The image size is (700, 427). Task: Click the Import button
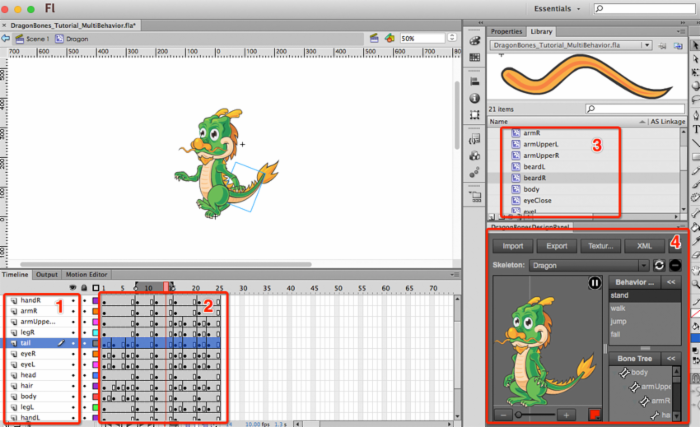[512, 245]
